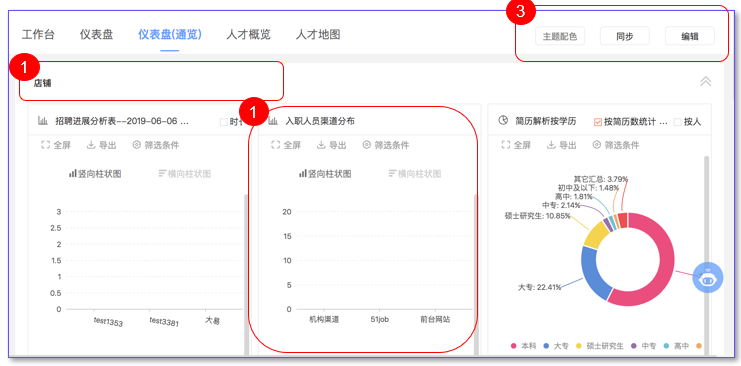The height and width of the screenshot is (366, 741).
Task: Toggle the 时 checkbox in 招聘进展分析表 card
Action: [x=224, y=122]
